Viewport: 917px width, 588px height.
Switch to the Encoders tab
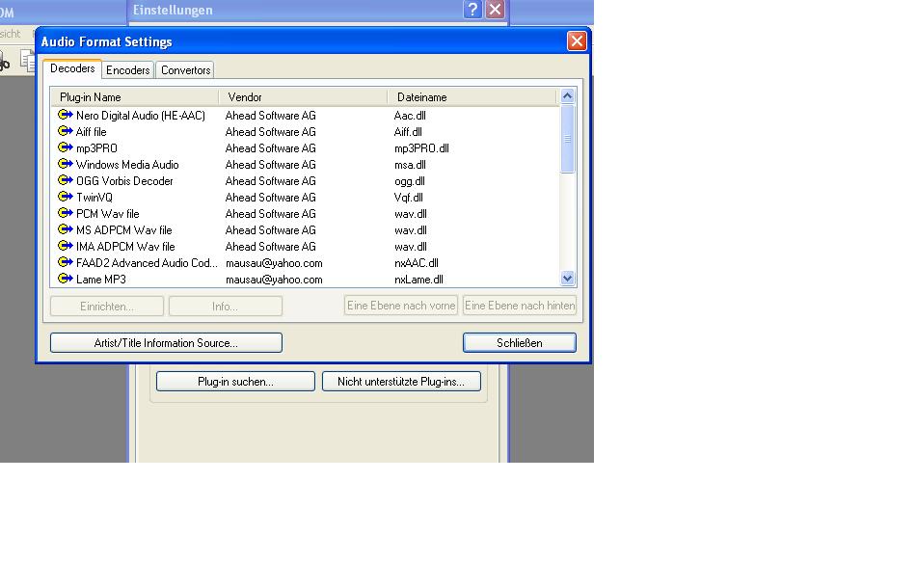coord(128,70)
